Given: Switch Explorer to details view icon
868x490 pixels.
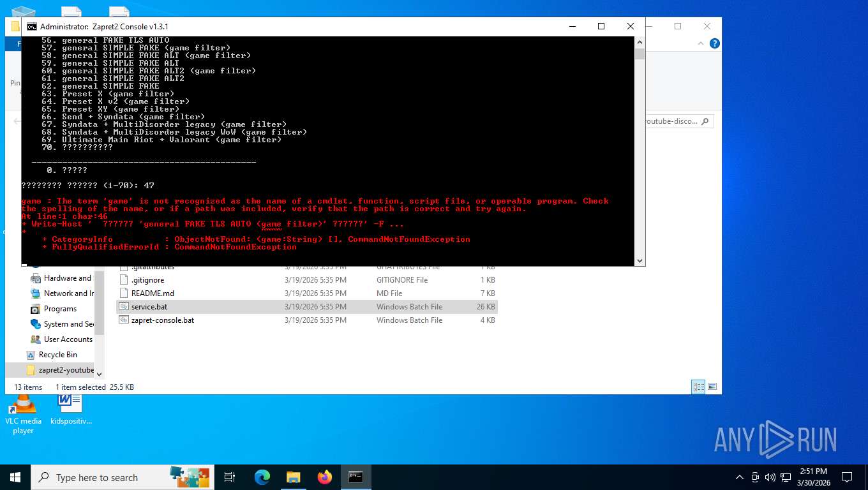Looking at the screenshot, I should tap(699, 387).
